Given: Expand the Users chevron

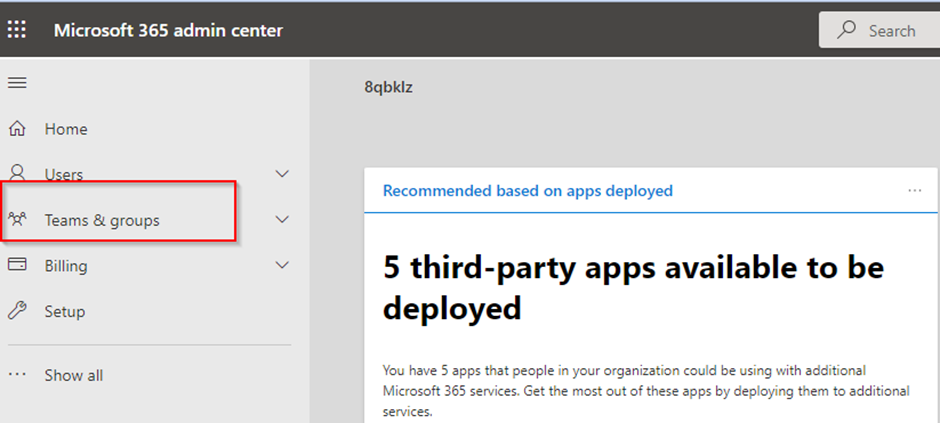Looking at the screenshot, I should coord(282,174).
